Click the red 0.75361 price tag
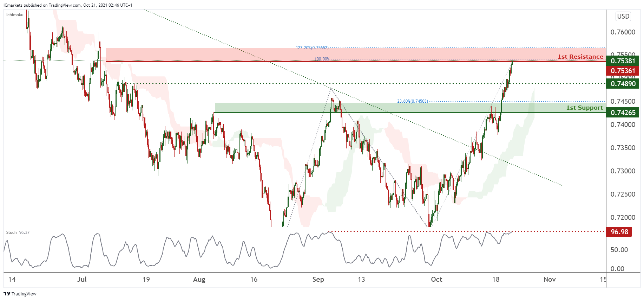644x300 pixels. point(623,71)
